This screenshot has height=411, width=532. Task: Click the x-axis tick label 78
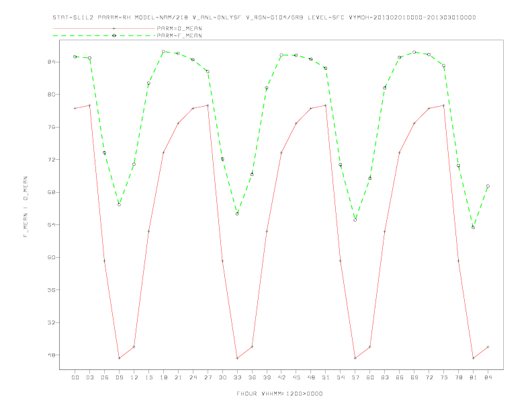click(x=459, y=377)
